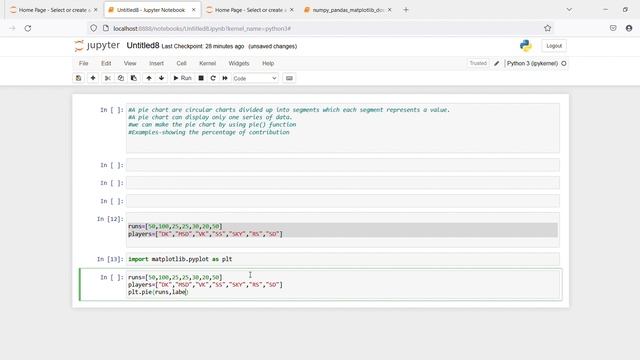This screenshot has width=640, height=360.
Task: Click the kernel idle circle indicator
Action: (564, 63)
